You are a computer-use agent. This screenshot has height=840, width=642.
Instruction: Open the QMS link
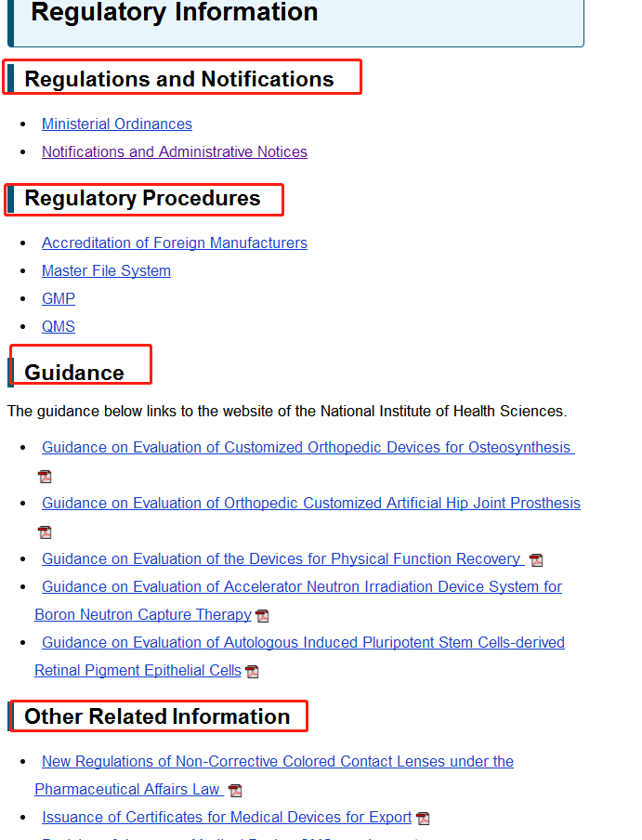point(59,326)
